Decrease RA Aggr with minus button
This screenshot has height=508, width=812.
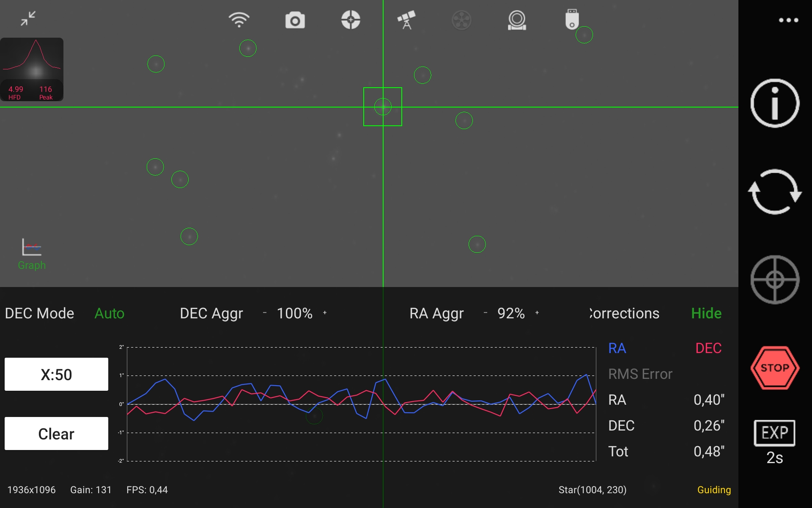coord(486,313)
